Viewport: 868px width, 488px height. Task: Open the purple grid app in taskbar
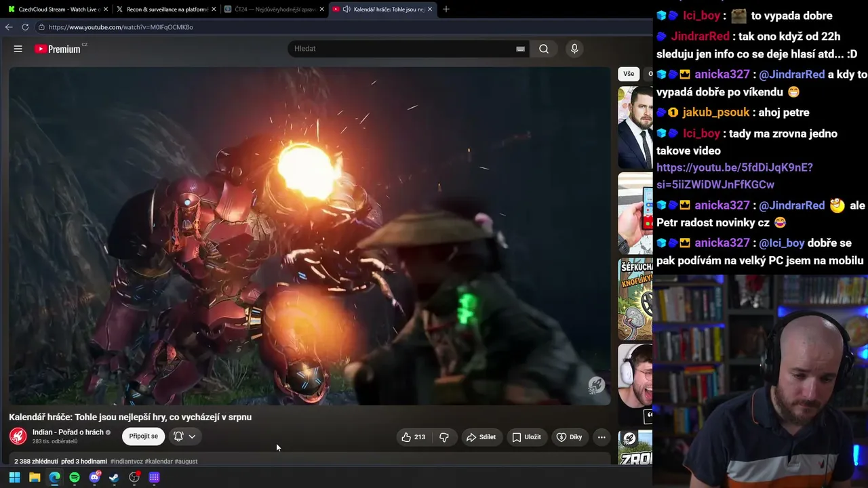pos(154,477)
